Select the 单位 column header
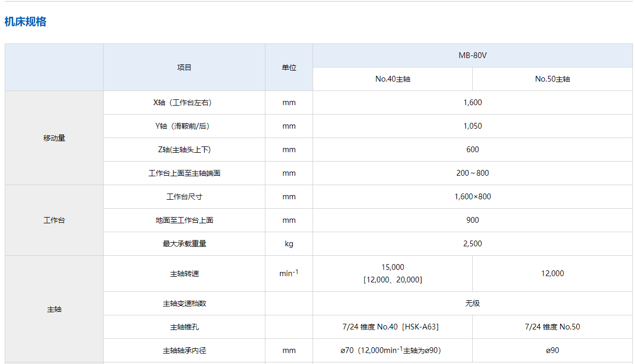635x364 pixels. pos(289,67)
